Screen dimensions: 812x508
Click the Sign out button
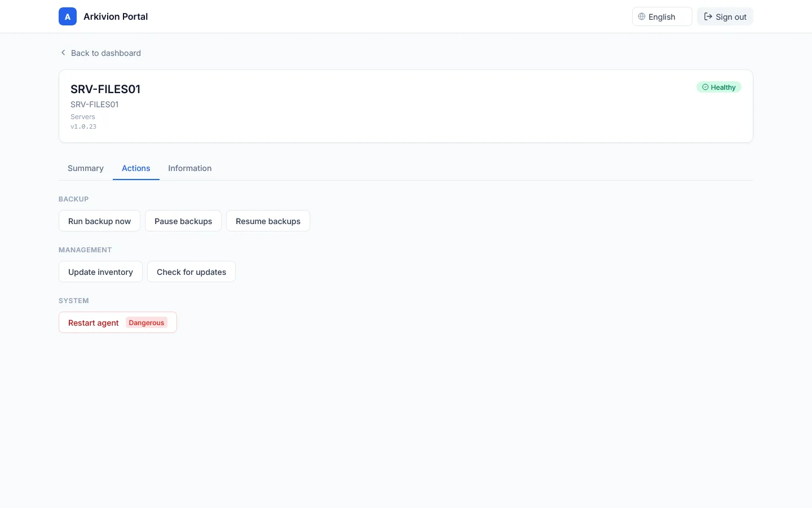pos(725,16)
